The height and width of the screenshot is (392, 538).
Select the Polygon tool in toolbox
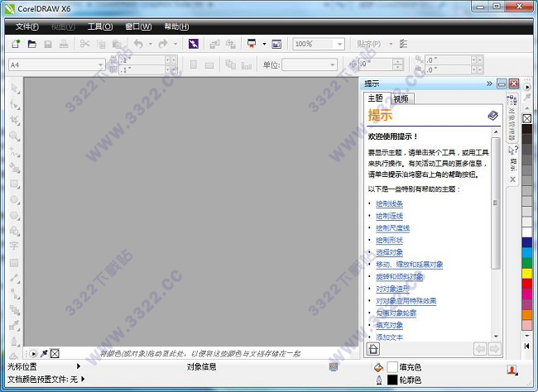point(14,215)
